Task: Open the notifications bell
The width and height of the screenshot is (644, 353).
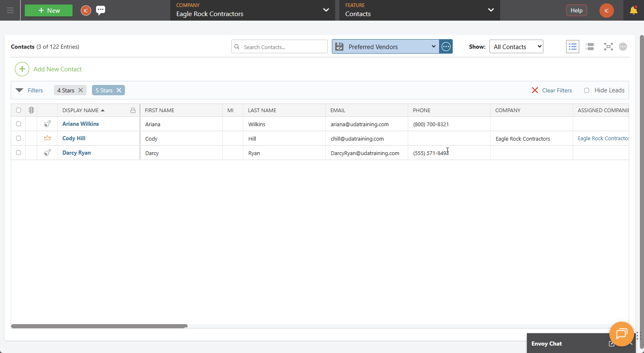Action: pyautogui.click(x=633, y=10)
